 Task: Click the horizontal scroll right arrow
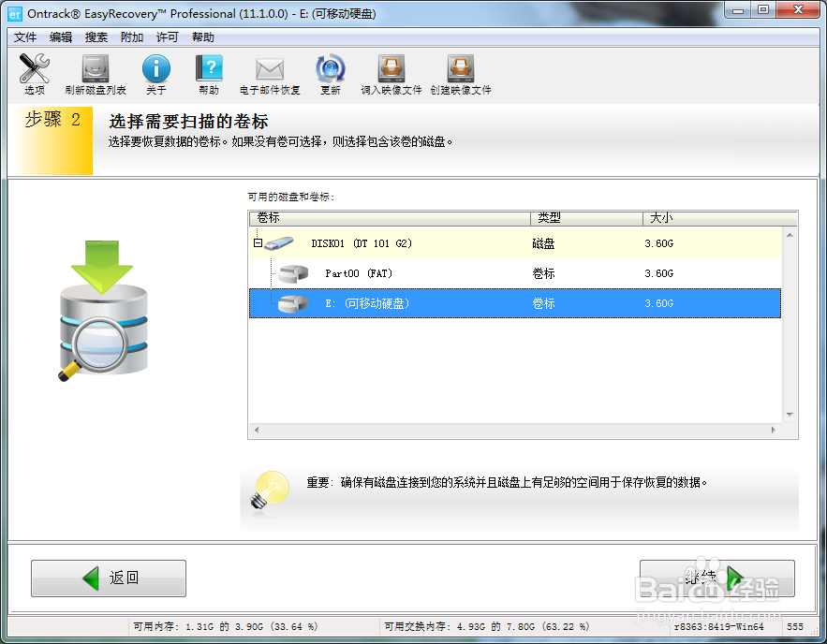(x=774, y=430)
